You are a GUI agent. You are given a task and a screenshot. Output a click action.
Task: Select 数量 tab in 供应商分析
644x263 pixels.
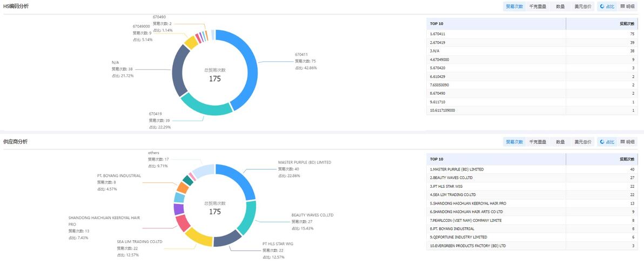coord(560,142)
